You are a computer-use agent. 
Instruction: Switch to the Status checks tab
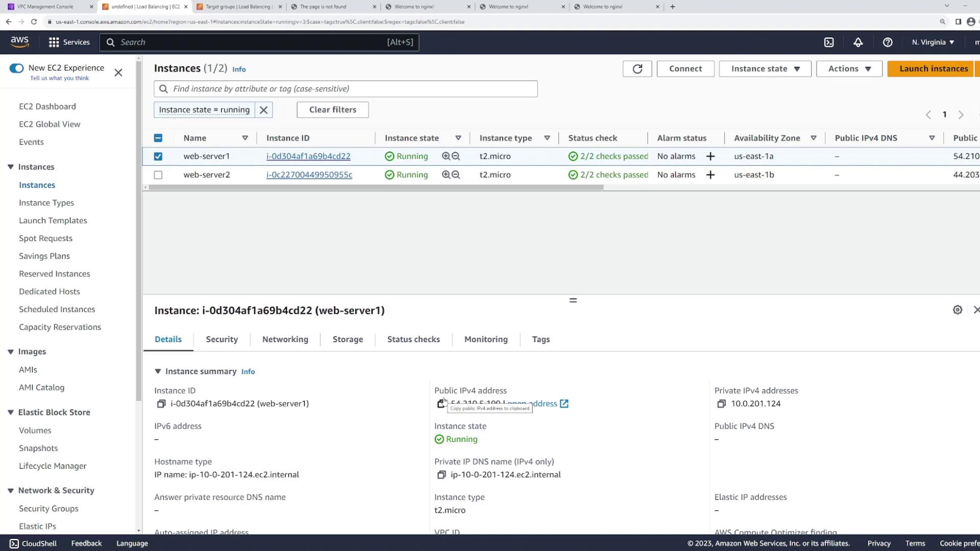tap(413, 339)
